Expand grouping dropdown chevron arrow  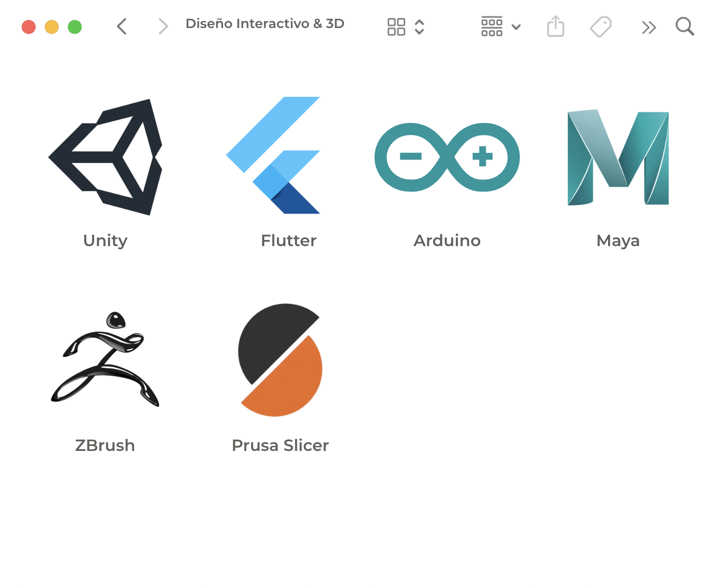click(516, 27)
